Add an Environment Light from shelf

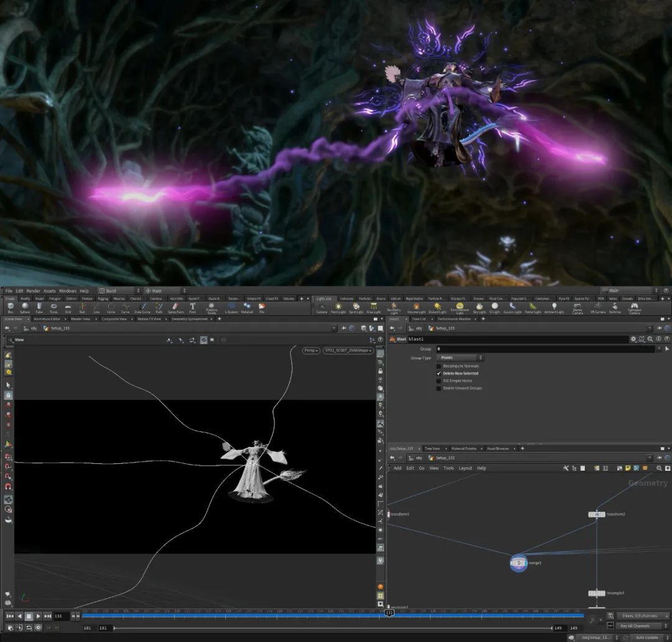tap(460, 306)
